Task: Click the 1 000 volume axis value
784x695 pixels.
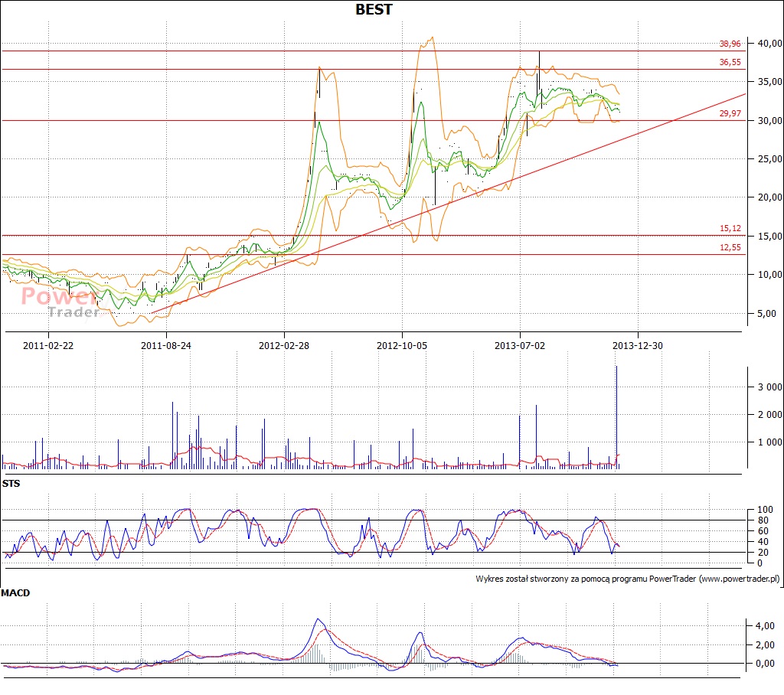Action: pyautogui.click(x=769, y=442)
